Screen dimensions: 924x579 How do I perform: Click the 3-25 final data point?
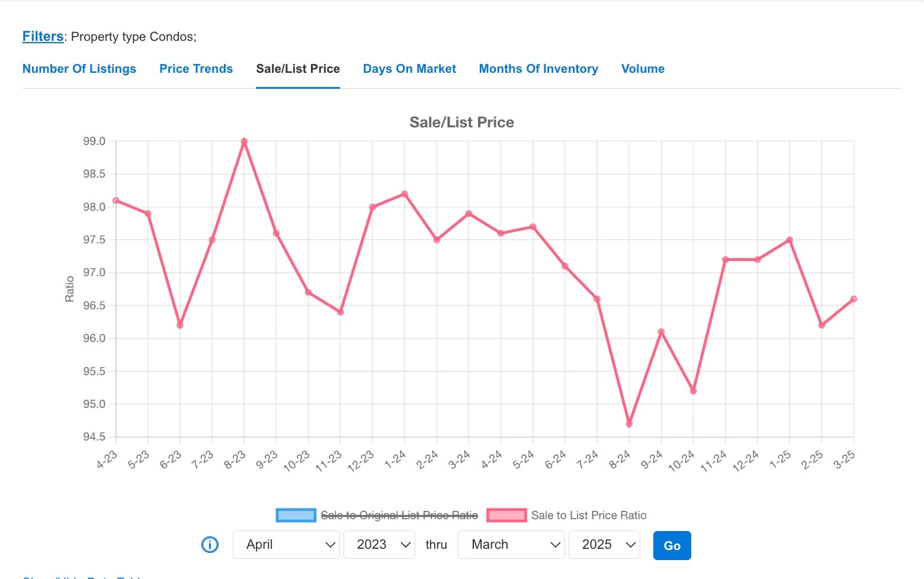click(854, 299)
